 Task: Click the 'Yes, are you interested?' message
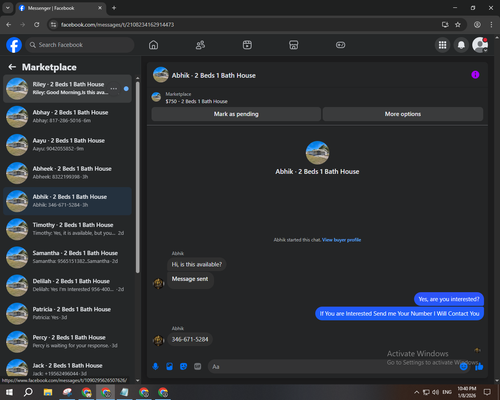[449, 299]
